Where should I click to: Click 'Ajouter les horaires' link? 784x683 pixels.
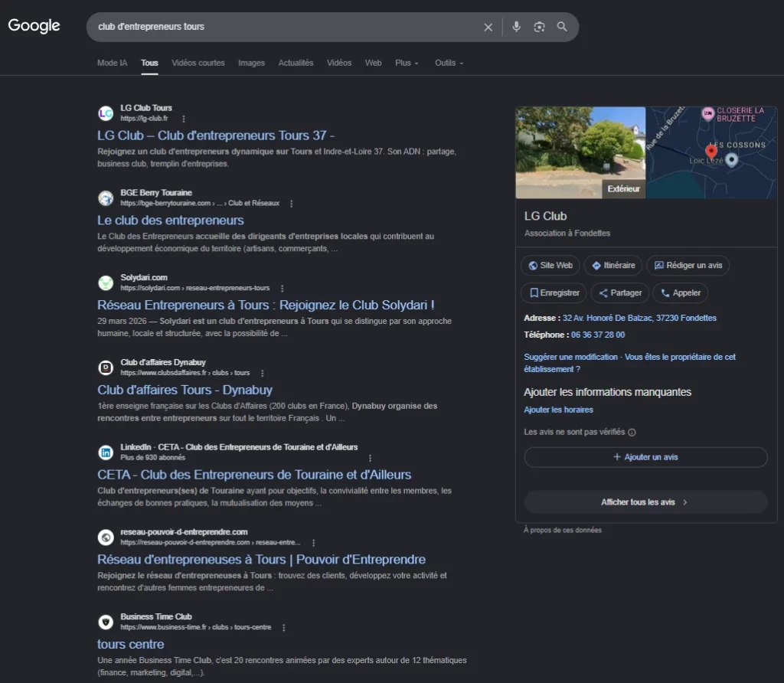tap(558, 410)
